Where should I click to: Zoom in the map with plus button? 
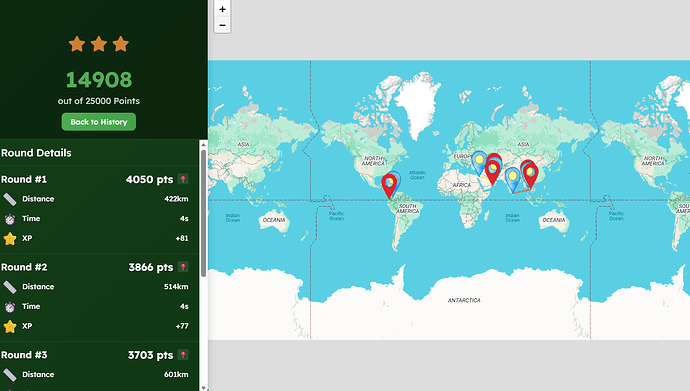(x=222, y=9)
